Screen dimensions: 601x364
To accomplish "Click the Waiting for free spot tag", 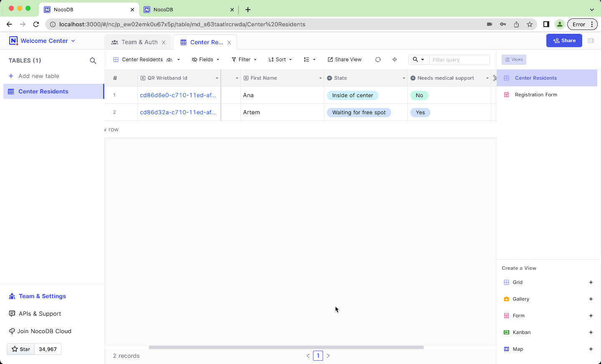I will pyautogui.click(x=359, y=113).
